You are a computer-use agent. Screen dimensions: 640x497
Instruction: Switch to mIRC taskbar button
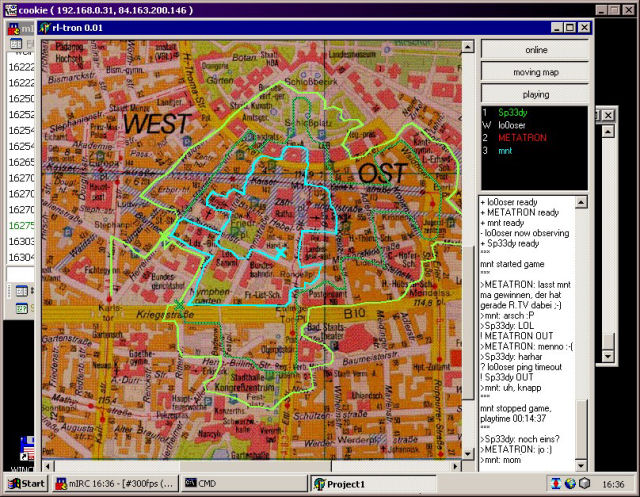click(115, 484)
